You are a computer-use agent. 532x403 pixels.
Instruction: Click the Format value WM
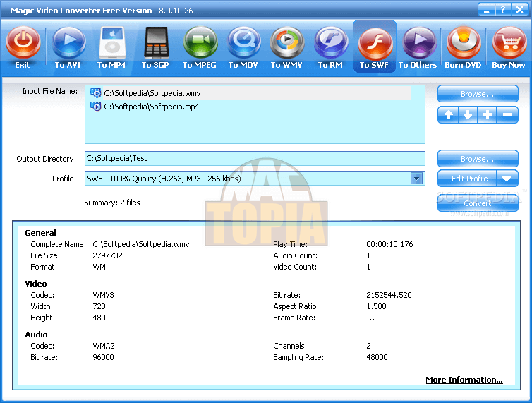(x=99, y=267)
